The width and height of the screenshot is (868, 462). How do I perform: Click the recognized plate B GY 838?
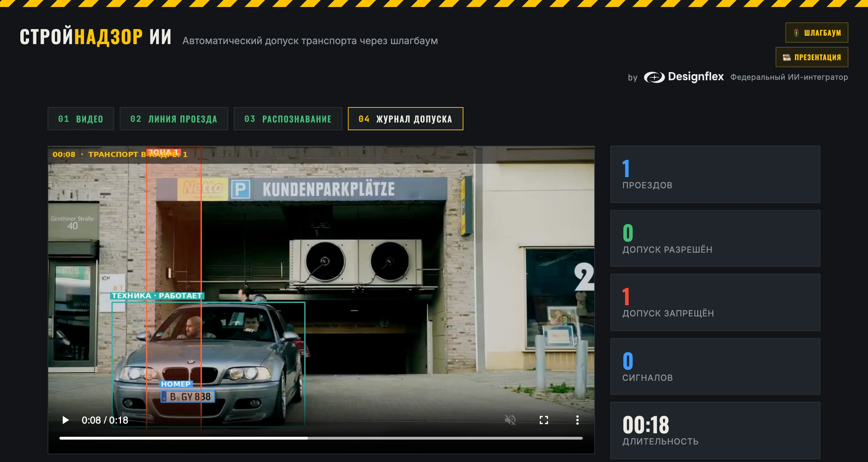coord(188,397)
